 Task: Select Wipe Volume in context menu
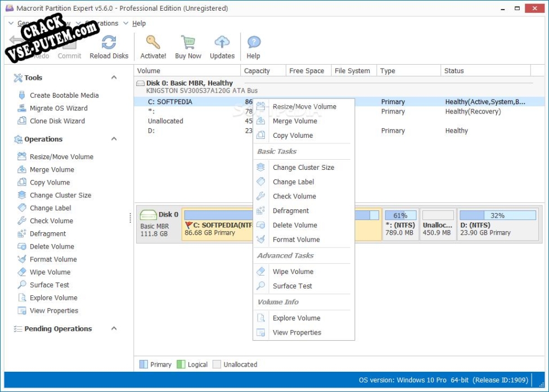(x=303, y=272)
